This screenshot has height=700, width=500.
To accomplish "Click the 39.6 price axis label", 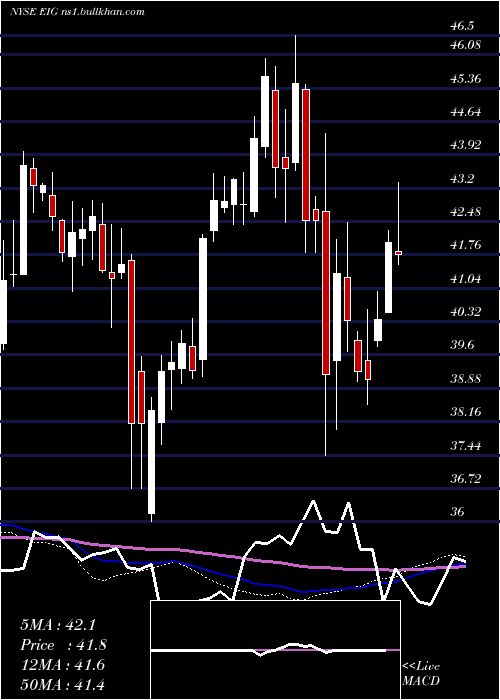I will point(462,345).
